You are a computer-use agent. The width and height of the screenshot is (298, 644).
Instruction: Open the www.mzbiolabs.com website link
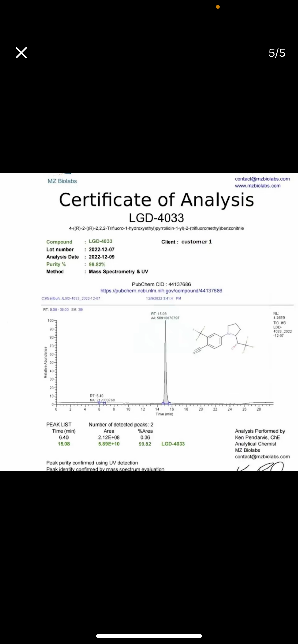pos(258,186)
